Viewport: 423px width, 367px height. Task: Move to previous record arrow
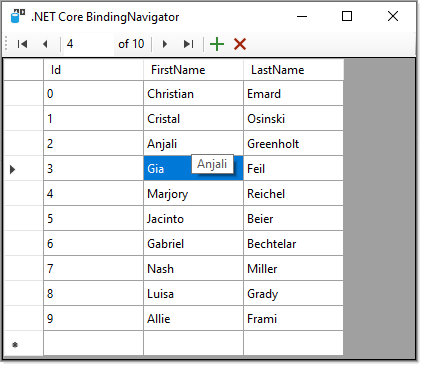45,44
